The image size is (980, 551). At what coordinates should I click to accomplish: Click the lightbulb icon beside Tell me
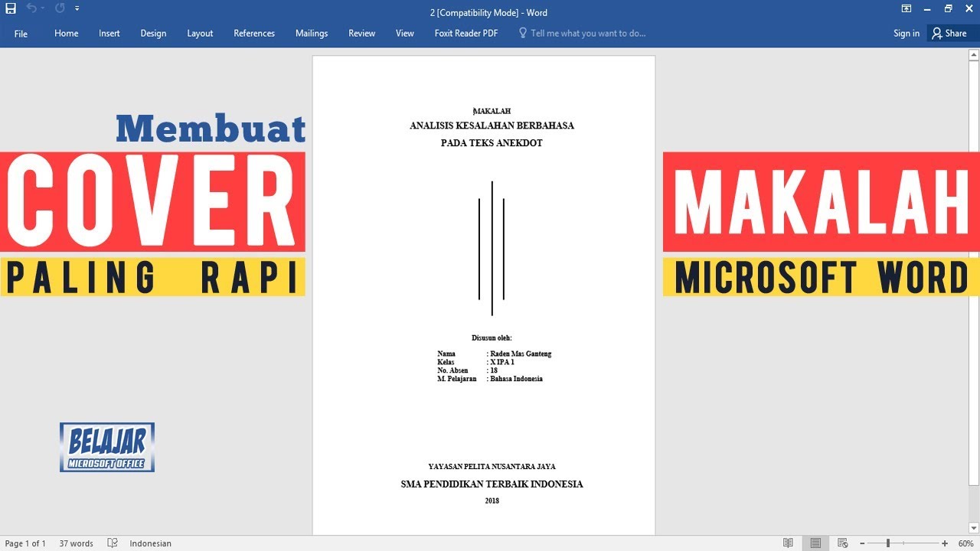(x=523, y=33)
